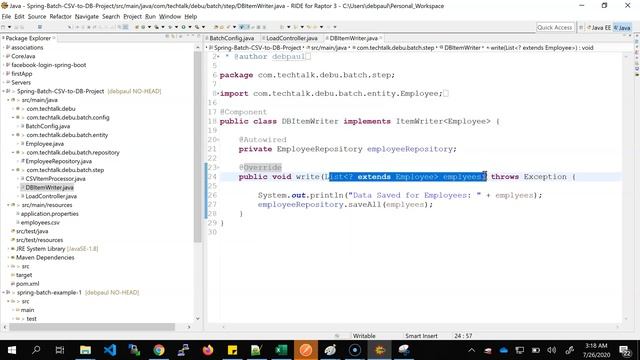Open Firefox from the taskbar
The width and height of the screenshot is (640, 360).
pos(208,350)
